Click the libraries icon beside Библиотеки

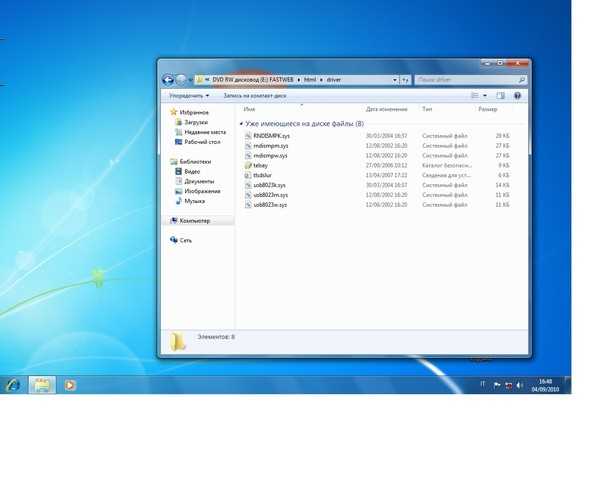(x=174, y=162)
